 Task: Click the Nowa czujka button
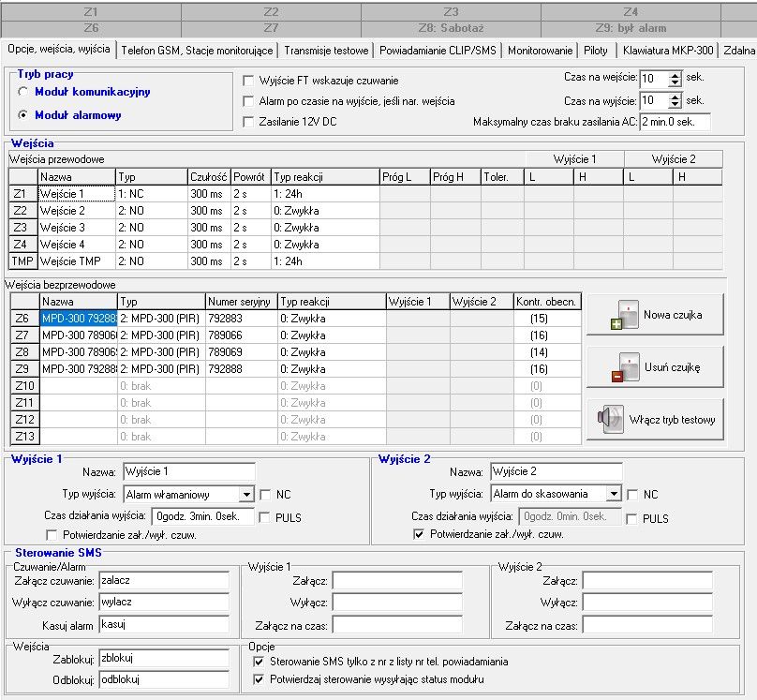[x=655, y=315]
